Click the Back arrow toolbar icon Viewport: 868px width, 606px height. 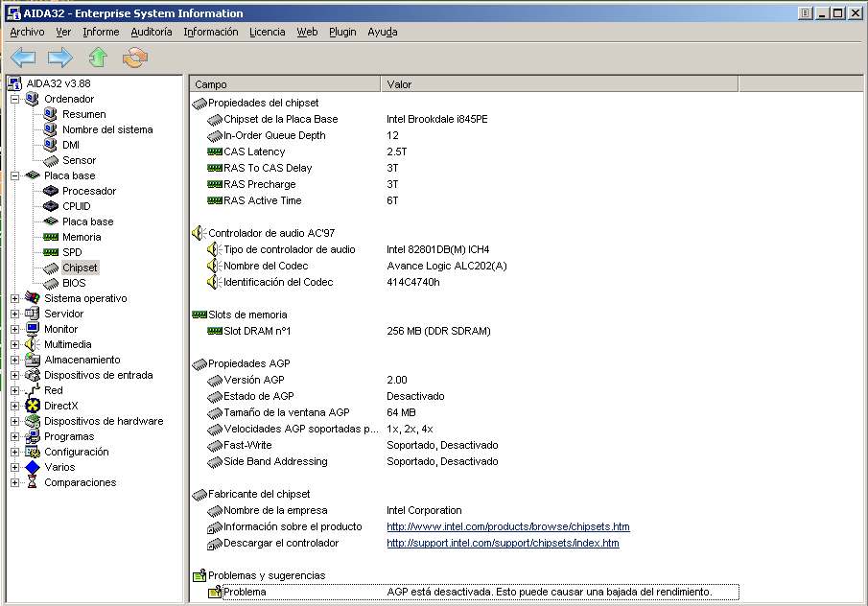pos(23,57)
